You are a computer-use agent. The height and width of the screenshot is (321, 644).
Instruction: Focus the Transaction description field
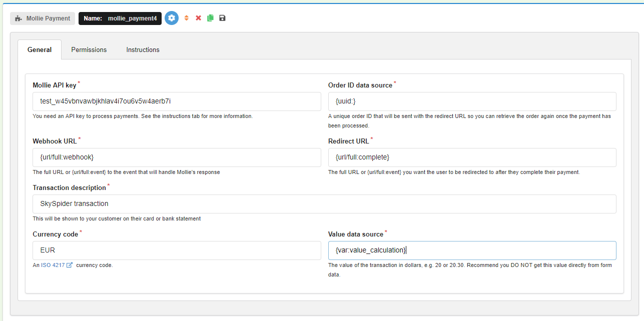tap(324, 204)
